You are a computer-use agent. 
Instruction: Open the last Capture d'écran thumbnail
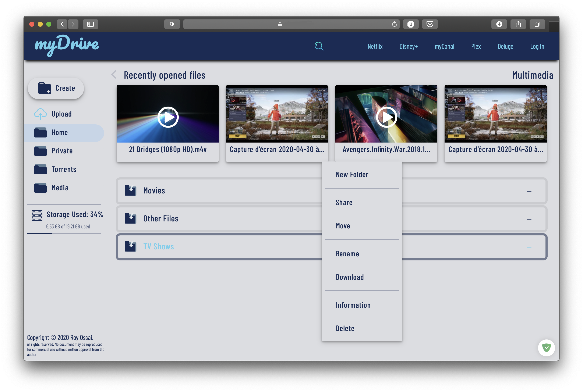click(495, 114)
